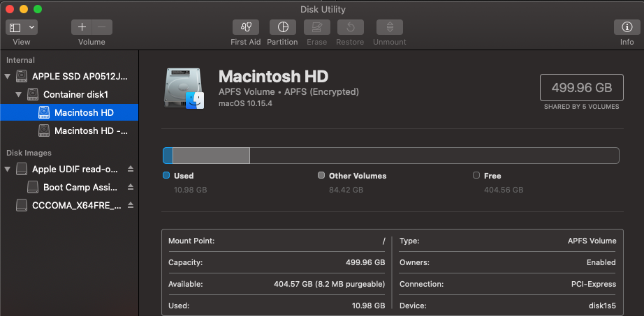
Task: Click the 84.42 GB other volumes value
Action: click(x=346, y=190)
